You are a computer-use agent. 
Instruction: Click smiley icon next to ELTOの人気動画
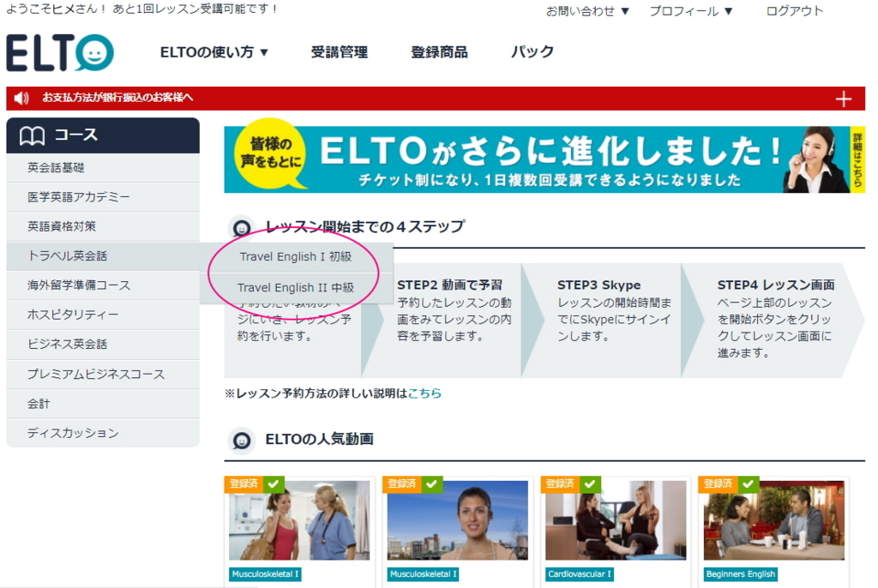click(242, 441)
